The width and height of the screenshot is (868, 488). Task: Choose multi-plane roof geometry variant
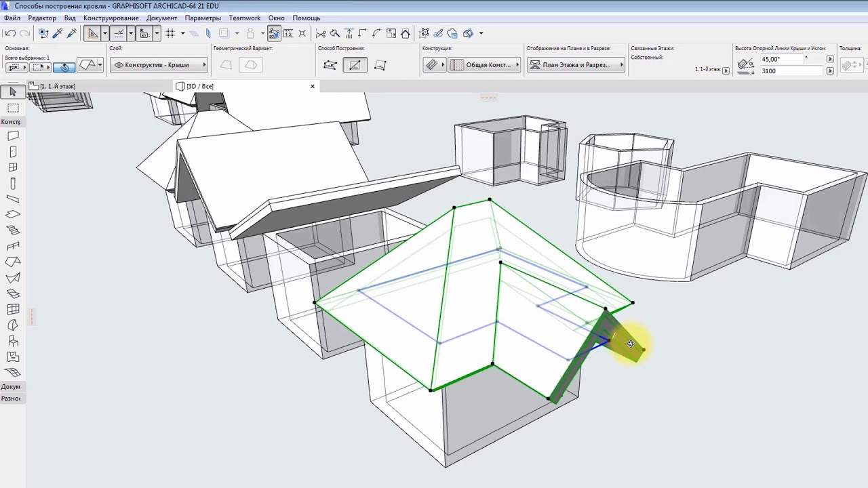[251, 65]
